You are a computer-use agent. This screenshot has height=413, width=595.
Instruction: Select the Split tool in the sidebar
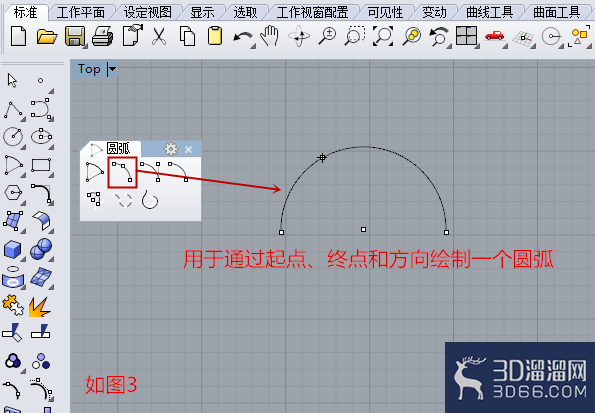[41, 332]
